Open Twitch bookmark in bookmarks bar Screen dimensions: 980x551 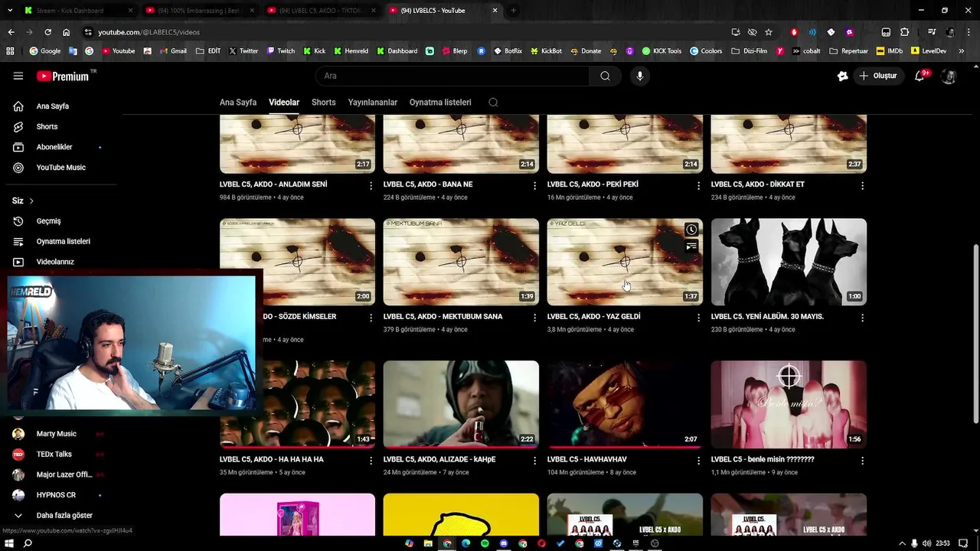280,51
